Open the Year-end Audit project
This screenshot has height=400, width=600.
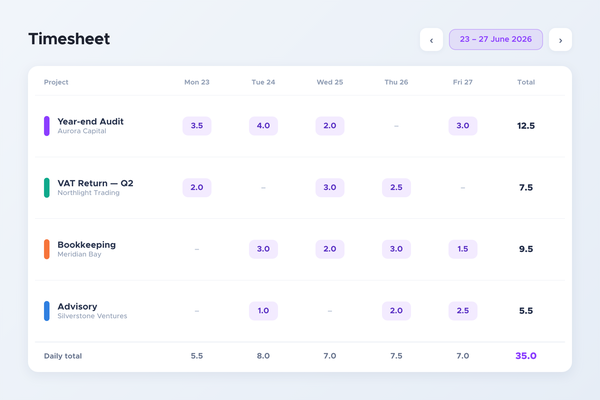90,121
